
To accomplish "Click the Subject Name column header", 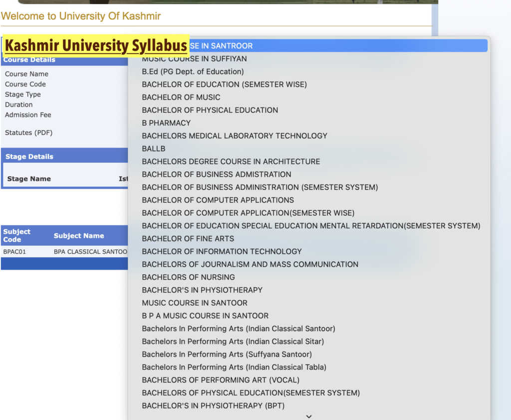I will tap(79, 236).
